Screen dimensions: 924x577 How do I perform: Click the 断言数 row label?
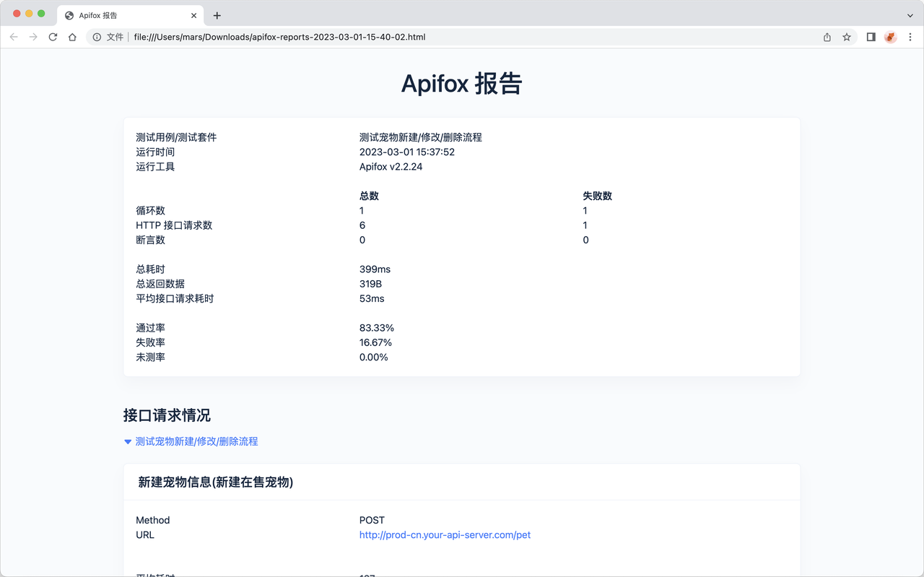[x=150, y=240]
